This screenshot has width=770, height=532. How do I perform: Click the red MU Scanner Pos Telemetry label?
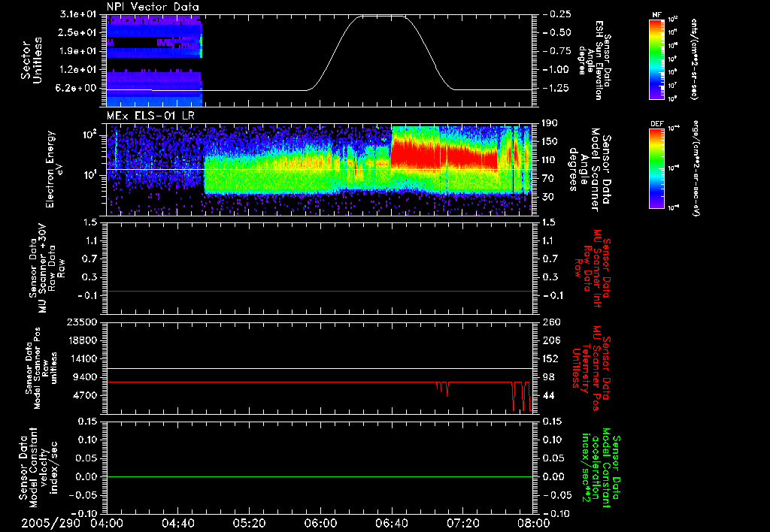(591, 369)
